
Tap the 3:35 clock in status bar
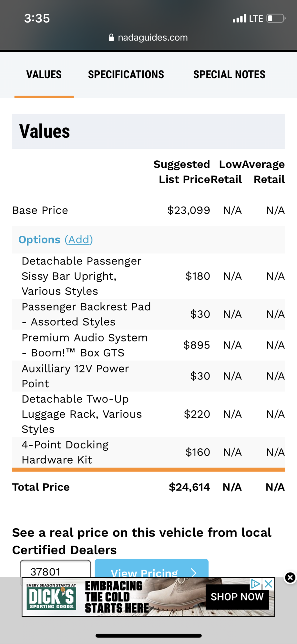(x=37, y=18)
